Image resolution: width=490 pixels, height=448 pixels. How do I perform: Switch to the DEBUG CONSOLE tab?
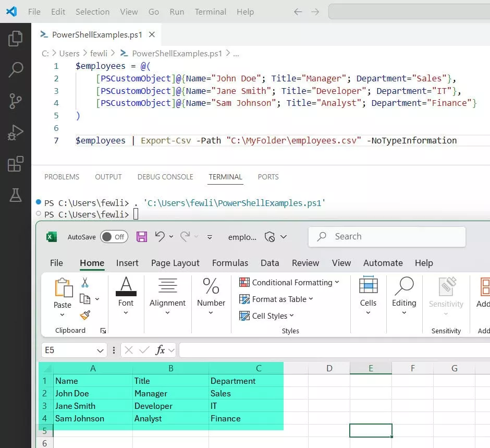coord(165,177)
